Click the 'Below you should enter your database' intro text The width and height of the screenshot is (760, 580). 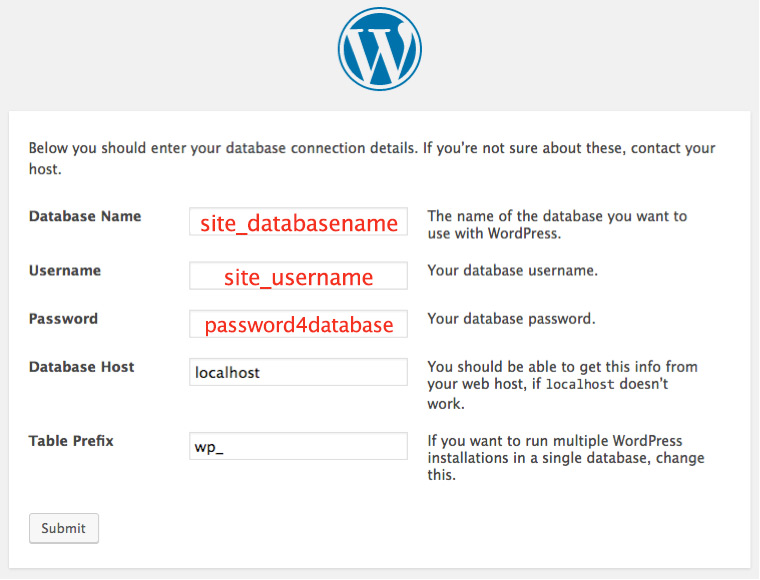pos(372,158)
